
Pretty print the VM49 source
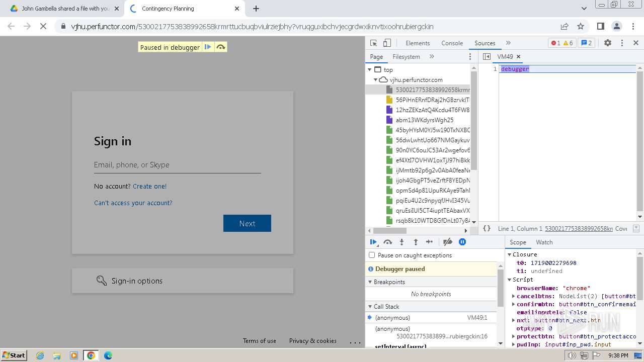coord(487,228)
